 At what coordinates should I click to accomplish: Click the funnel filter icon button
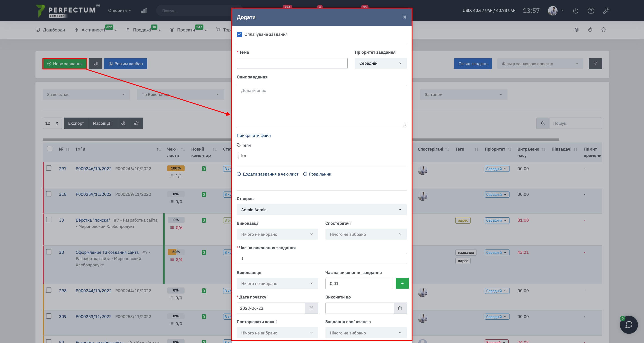(x=595, y=64)
